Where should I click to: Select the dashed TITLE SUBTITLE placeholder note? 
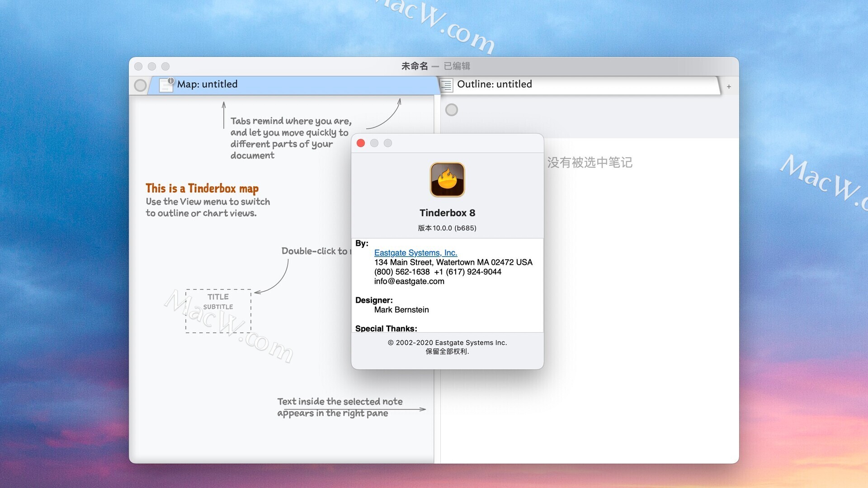click(218, 311)
